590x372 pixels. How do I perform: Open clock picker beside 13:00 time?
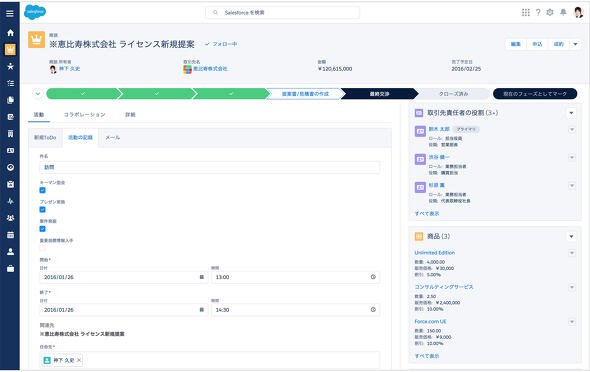[373, 277]
